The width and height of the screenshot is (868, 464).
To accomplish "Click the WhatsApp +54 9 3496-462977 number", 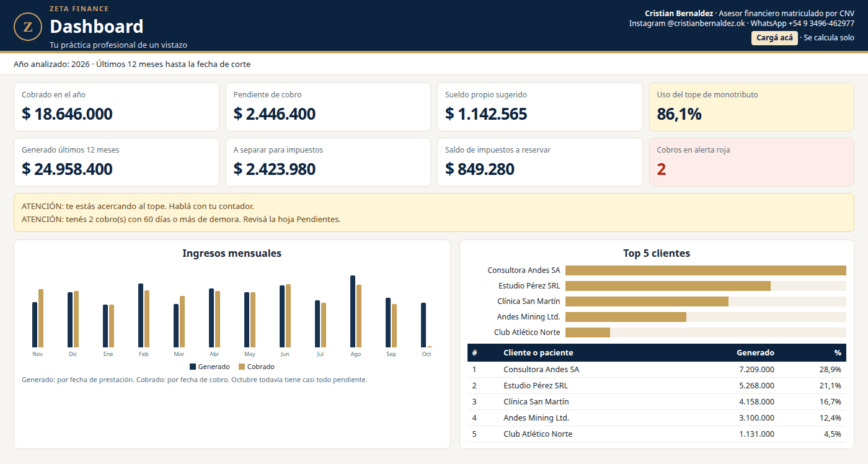I will tap(802, 24).
